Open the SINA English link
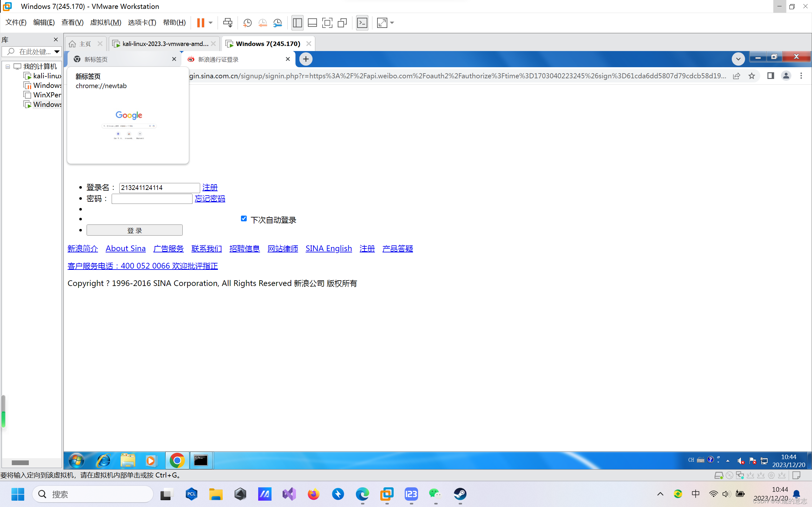Image resolution: width=812 pixels, height=507 pixels. [x=329, y=249]
